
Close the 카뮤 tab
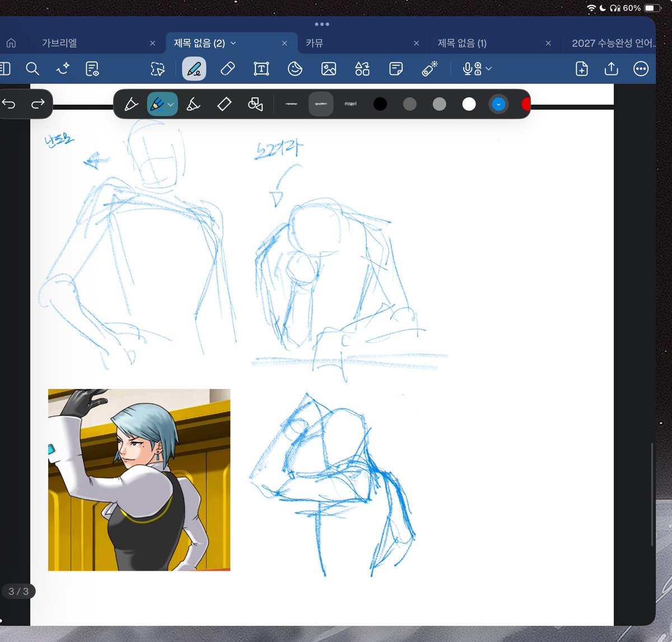[x=416, y=43]
